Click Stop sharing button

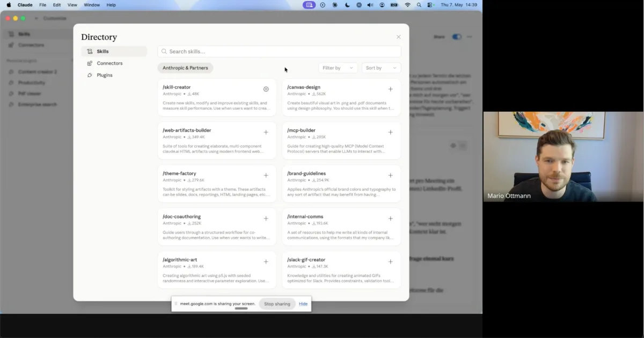pos(277,304)
